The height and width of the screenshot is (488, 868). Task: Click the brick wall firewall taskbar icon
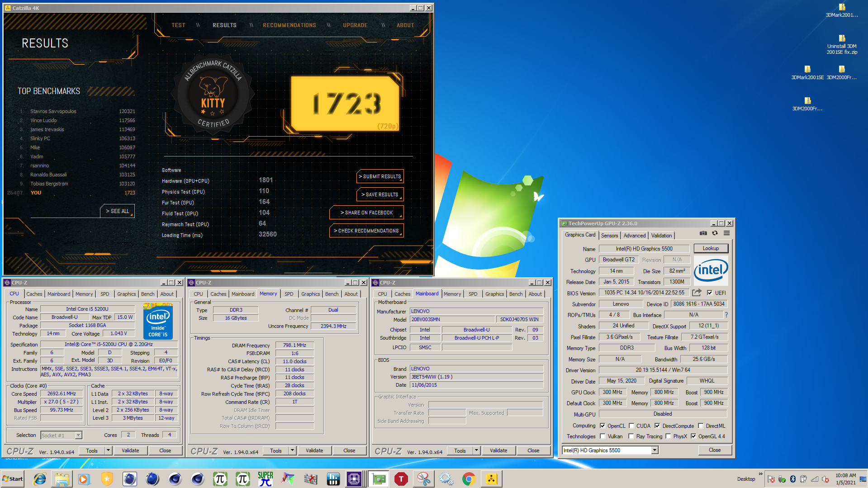311,479
